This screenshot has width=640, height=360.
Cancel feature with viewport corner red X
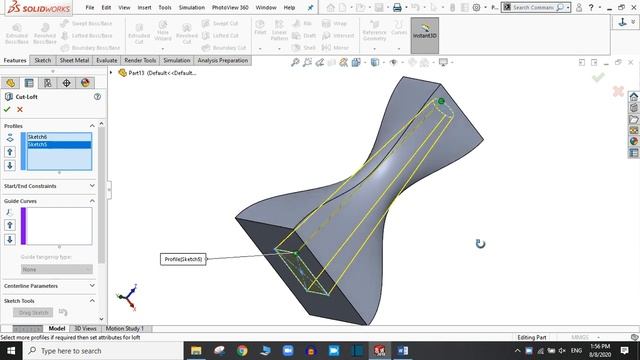(618, 91)
